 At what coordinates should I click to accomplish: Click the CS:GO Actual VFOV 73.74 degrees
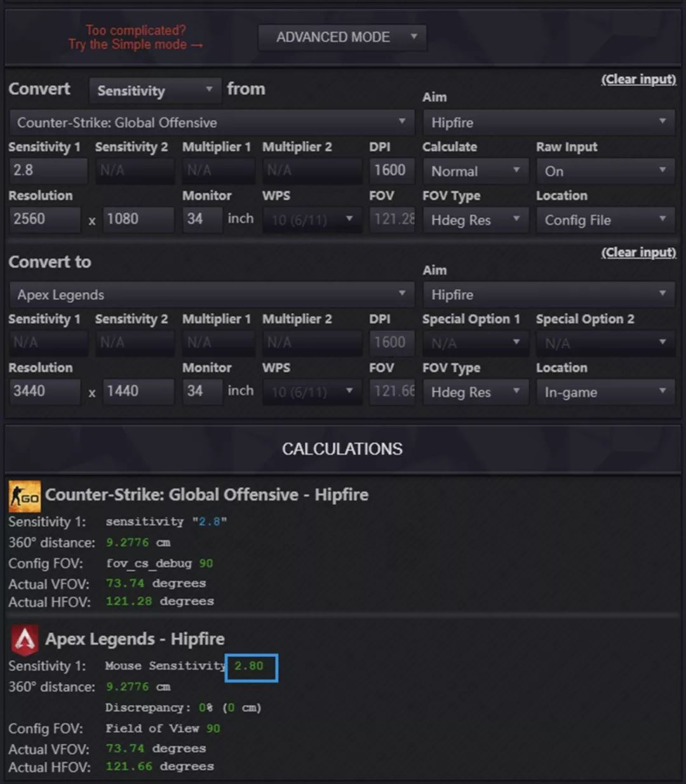click(156, 583)
